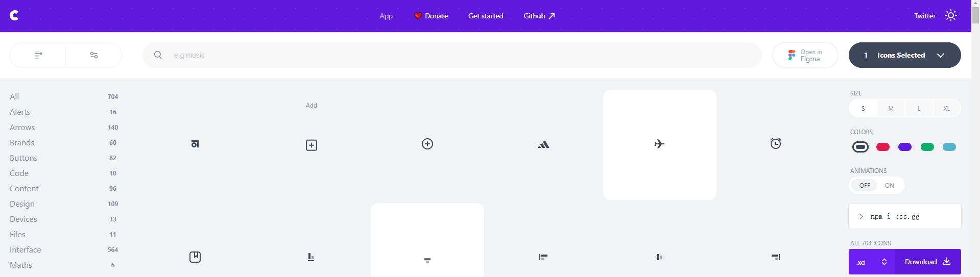The image size is (980, 277).
Task: Click the css.gg logo
Action: pyautogui.click(x=14, y=16)
